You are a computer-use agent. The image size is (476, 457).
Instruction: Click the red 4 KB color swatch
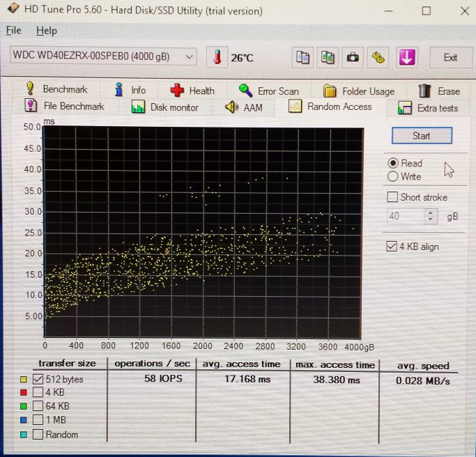[x=24, y=392]
